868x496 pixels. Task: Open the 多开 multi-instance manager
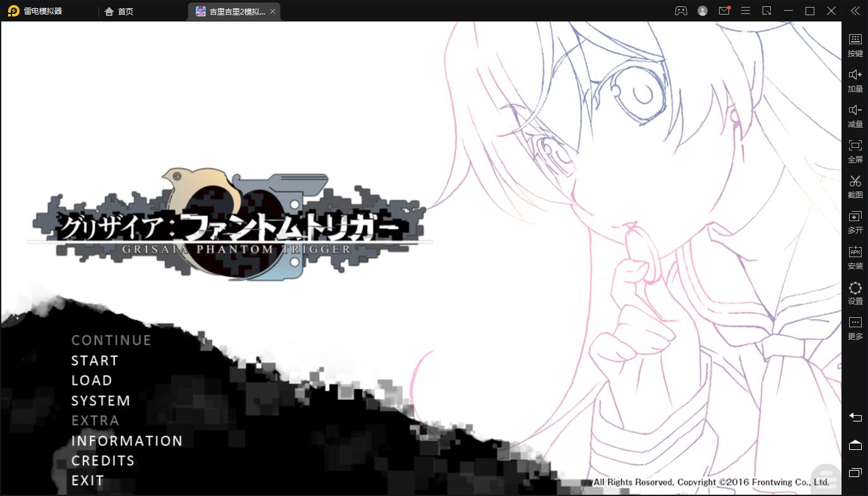click(x=855, y=221)
